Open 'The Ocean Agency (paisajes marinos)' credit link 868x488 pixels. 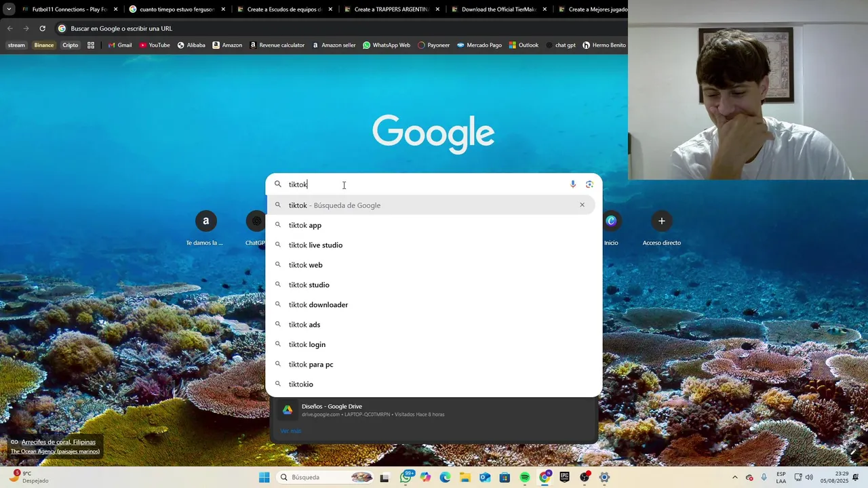[55, 451]
